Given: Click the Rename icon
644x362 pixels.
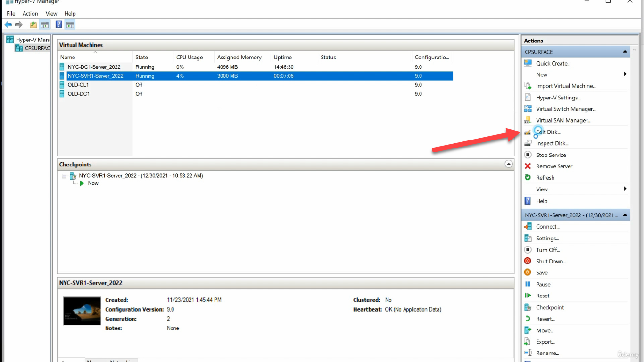Looking at the screenshot, I should [x=528, y=353].
